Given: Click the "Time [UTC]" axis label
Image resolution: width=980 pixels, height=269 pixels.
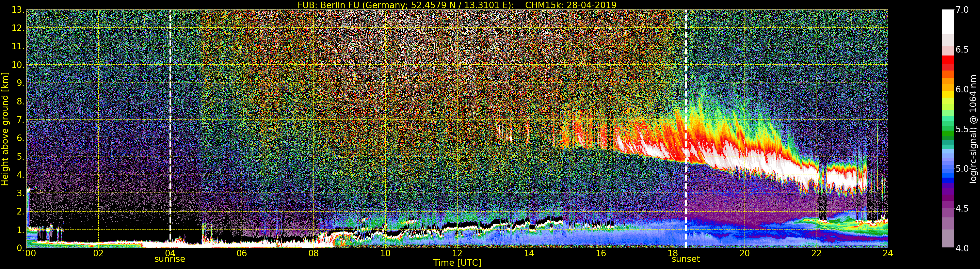Looking at the screenshot, I should pyautogui.click(x=457, y=262).
